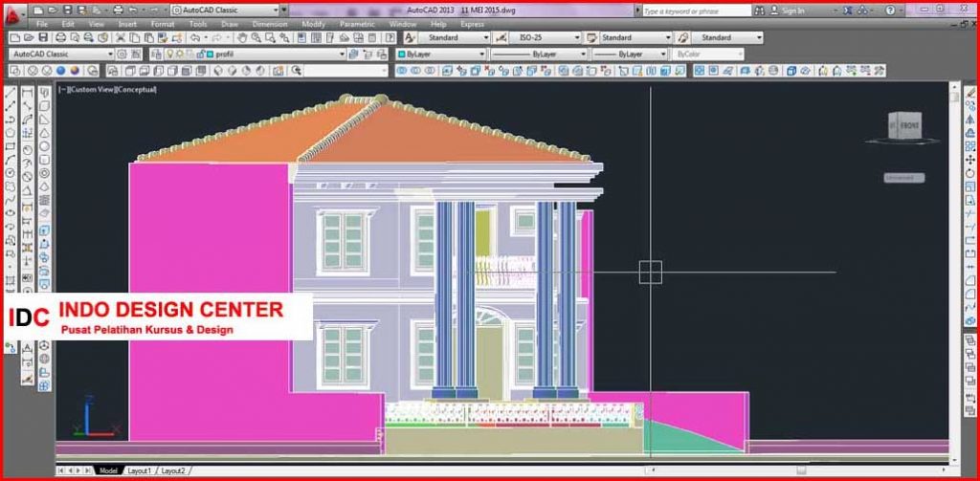
Task: Select the Line tool in Draw toolbar
Action: [10, 93]
